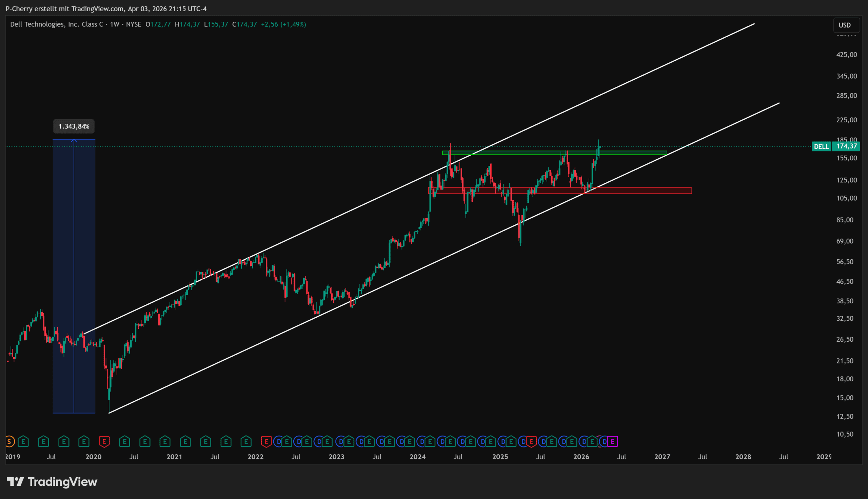Click the TradingView logo icon

(x=15, y=482)
